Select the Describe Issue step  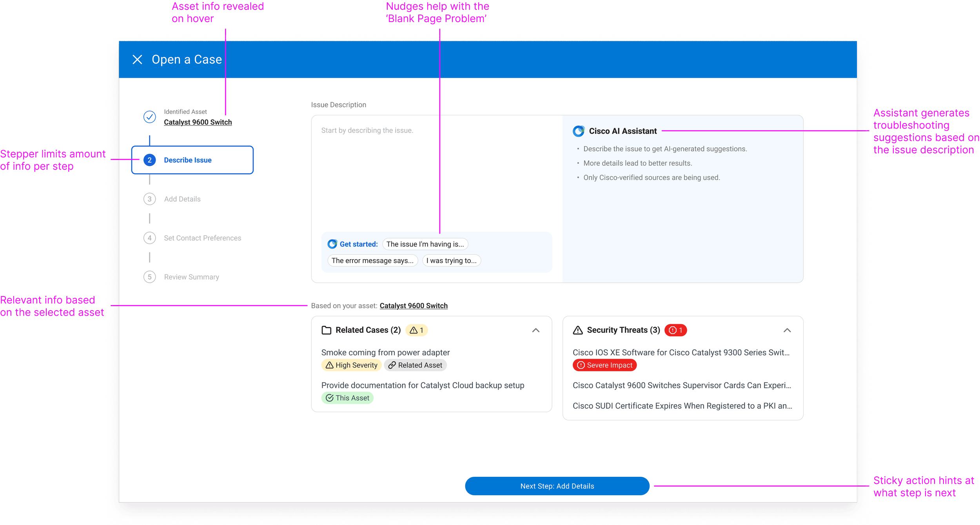pos(192,160)
